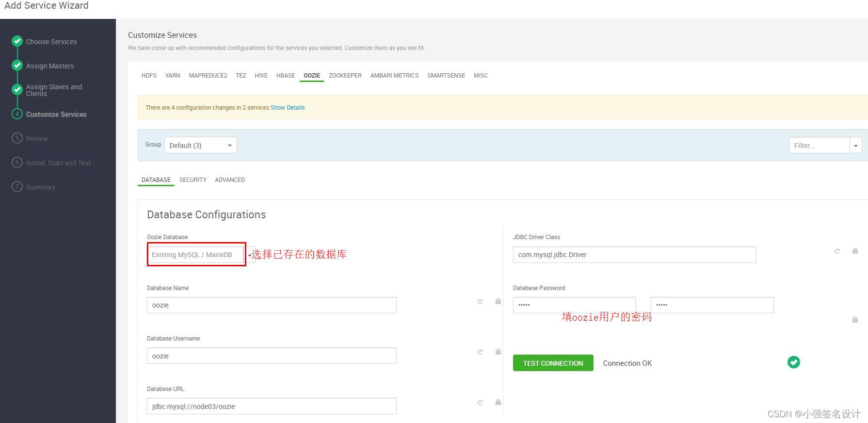
Task: Click the confirm Database Password field
Action: [x=712, y=305]
